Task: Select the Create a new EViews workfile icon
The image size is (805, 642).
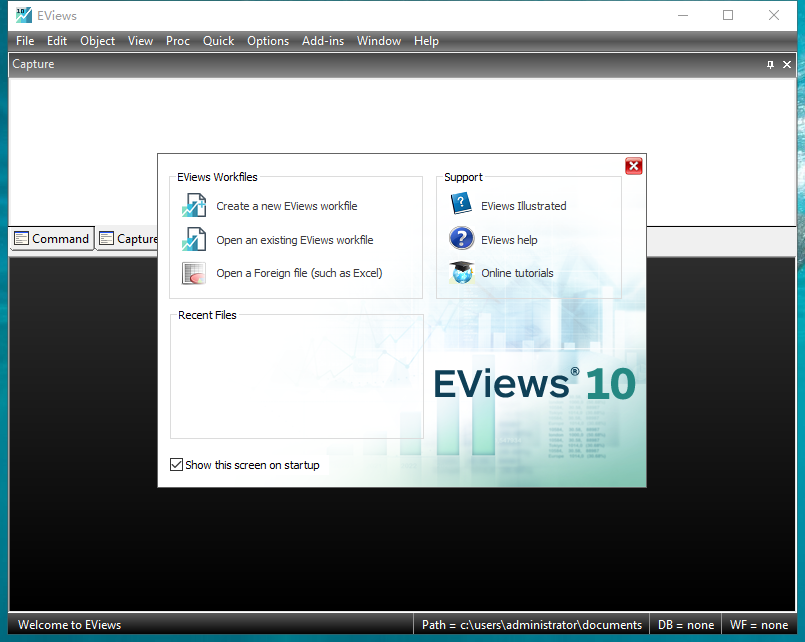Action: 194,205
